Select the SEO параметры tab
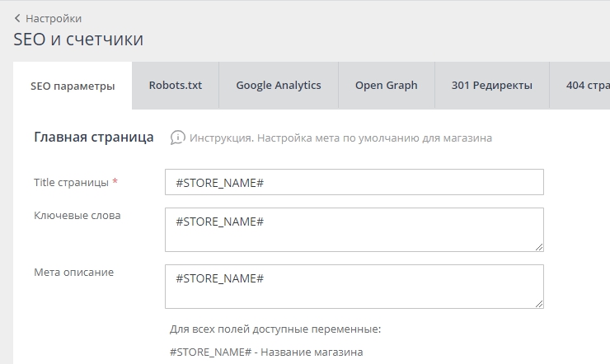Screen dimensions: 610x364 pos(73,86)
